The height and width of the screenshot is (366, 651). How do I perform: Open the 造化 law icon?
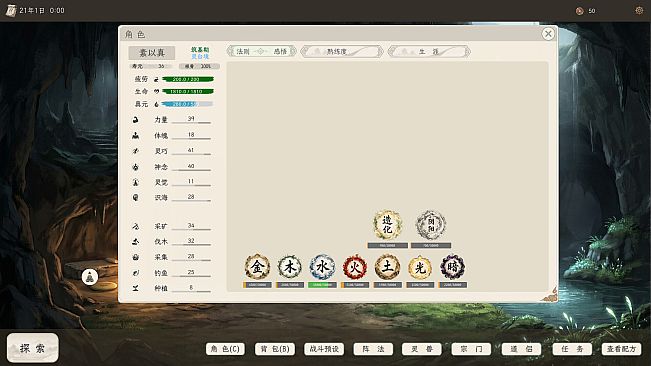[387, 224]
